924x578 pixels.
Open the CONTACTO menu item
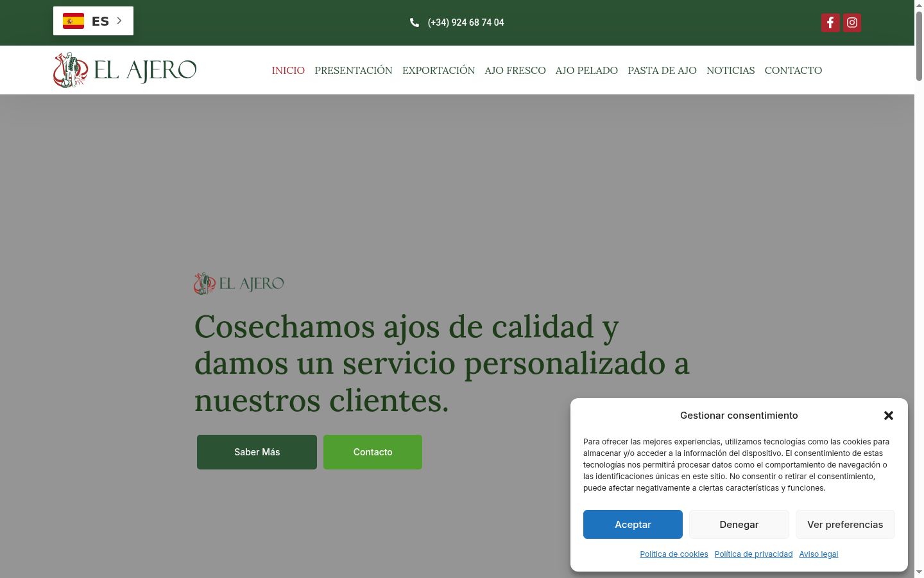pyautogui.click(x=793, y=71)
